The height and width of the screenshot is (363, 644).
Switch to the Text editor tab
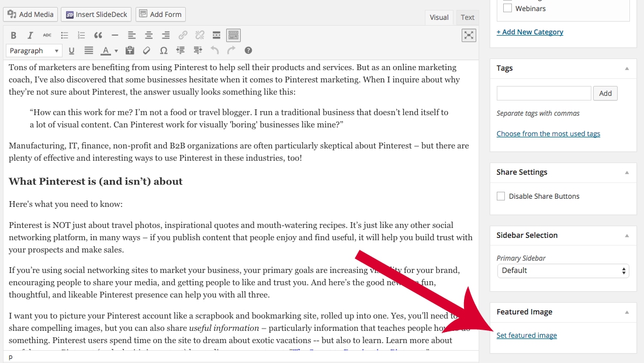468,18
